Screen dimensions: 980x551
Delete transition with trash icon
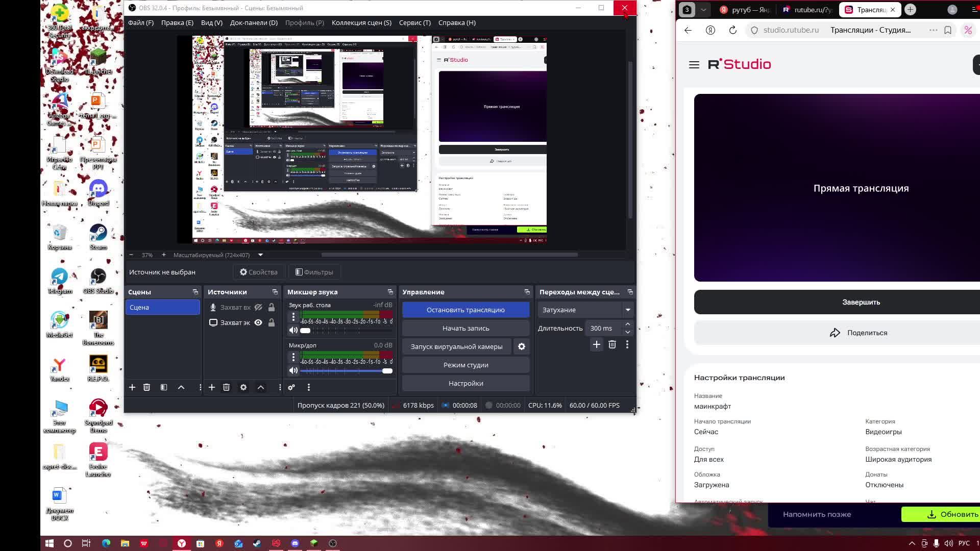coord(612,345)
